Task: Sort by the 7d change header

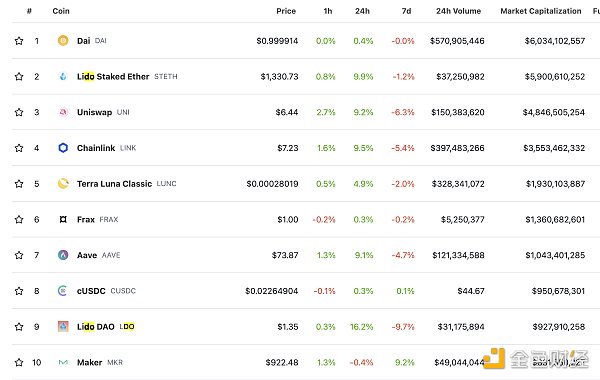Action: 406,11
